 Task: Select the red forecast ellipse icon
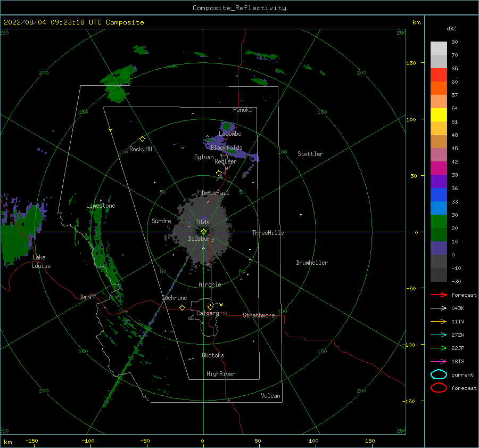click(439, 388)
